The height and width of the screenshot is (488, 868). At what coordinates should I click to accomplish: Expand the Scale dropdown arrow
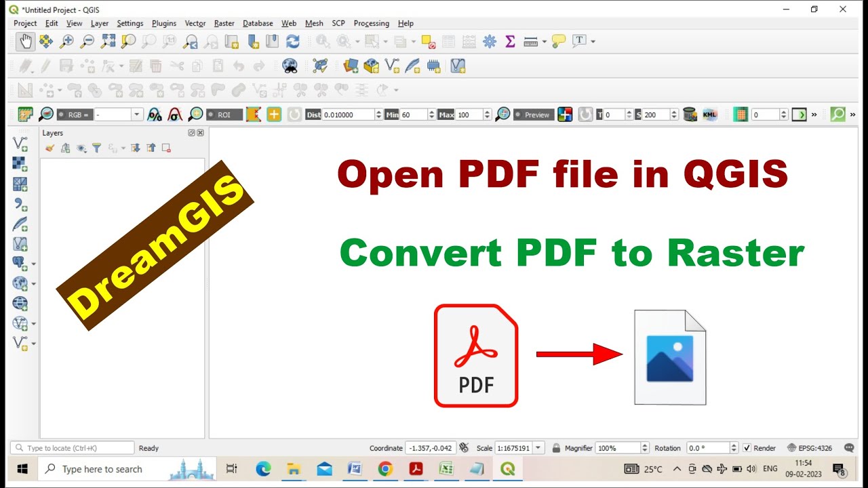(538, 448)
